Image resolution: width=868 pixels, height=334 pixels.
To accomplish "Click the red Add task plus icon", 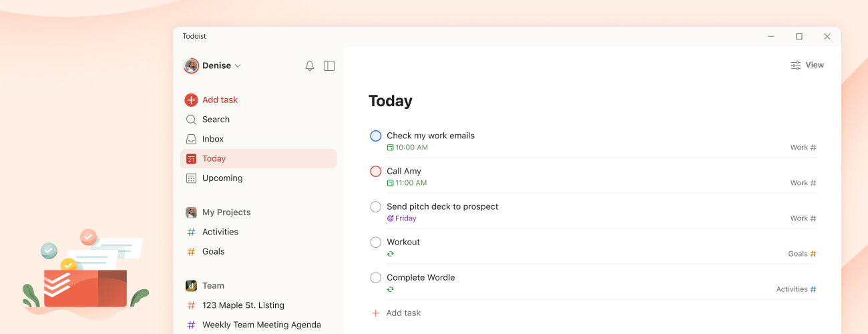I will click(191, 100).
